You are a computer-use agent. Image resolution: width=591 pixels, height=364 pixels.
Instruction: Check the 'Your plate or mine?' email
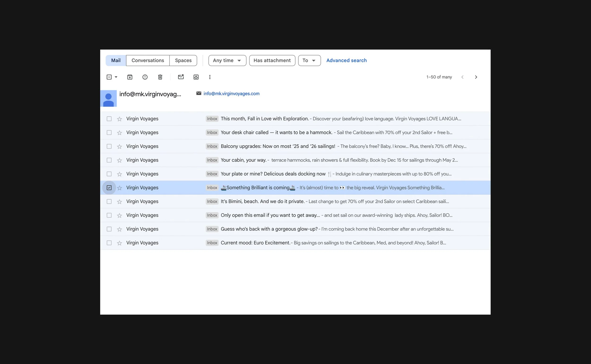(109, 174)
